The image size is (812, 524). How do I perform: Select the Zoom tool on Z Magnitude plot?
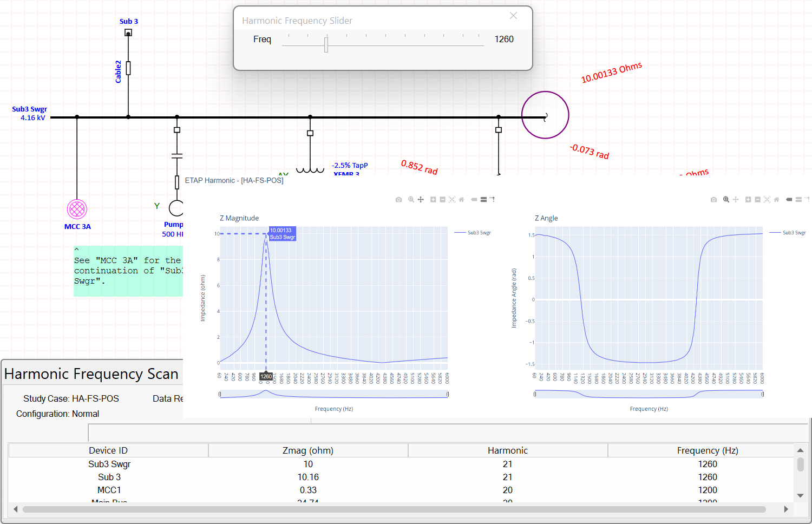411,200
